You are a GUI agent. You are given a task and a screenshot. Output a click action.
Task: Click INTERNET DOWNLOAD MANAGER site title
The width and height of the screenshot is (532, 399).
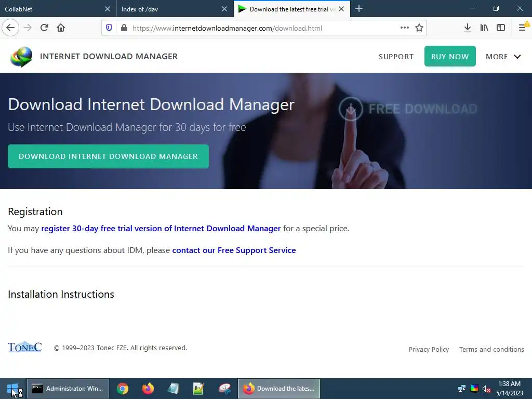109,56
